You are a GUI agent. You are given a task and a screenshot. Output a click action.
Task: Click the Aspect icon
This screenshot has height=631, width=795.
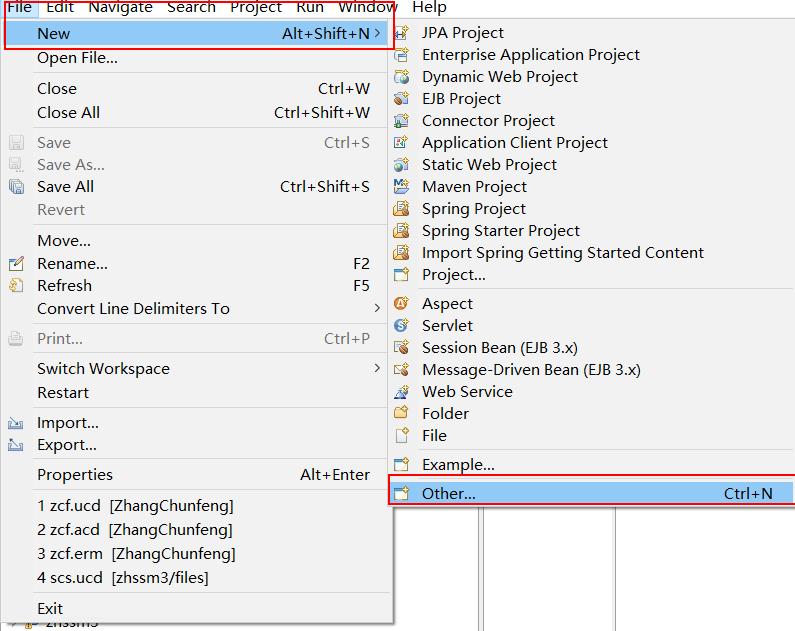[402, 304]
